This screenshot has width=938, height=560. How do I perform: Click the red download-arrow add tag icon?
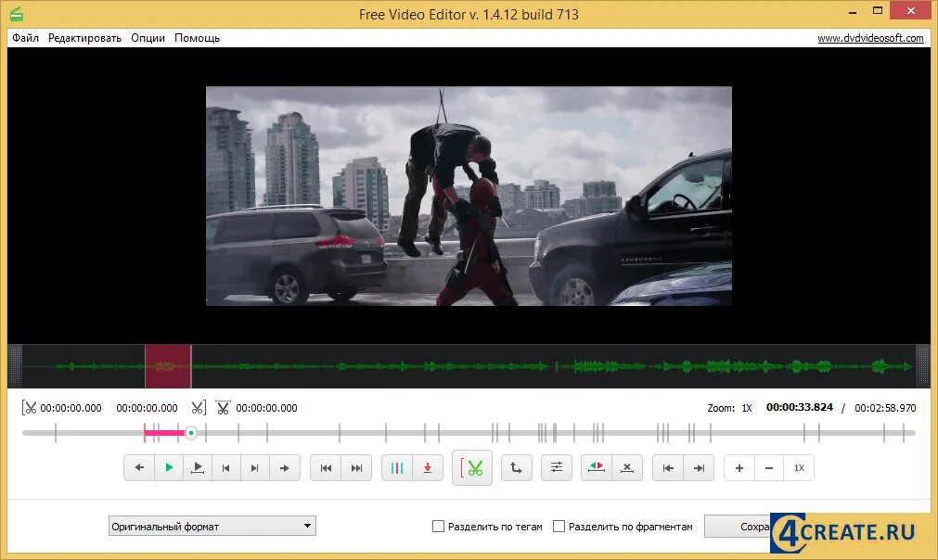(428, 468)
